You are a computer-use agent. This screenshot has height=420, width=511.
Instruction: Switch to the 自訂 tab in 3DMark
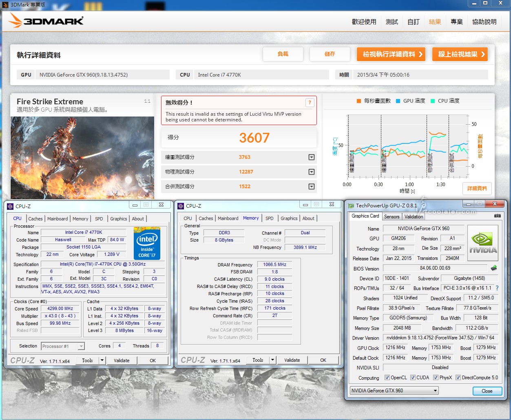414,22
